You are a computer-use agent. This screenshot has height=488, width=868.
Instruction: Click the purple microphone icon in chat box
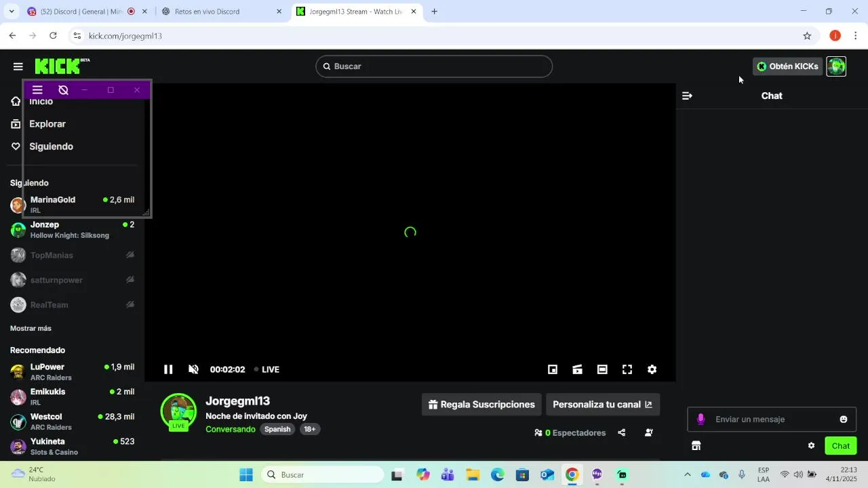(701, 420)
